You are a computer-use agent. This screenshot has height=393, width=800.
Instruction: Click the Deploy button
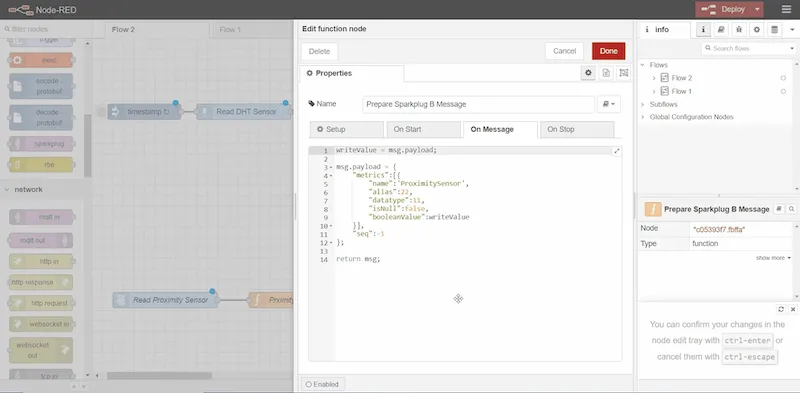tap(724, 9)
